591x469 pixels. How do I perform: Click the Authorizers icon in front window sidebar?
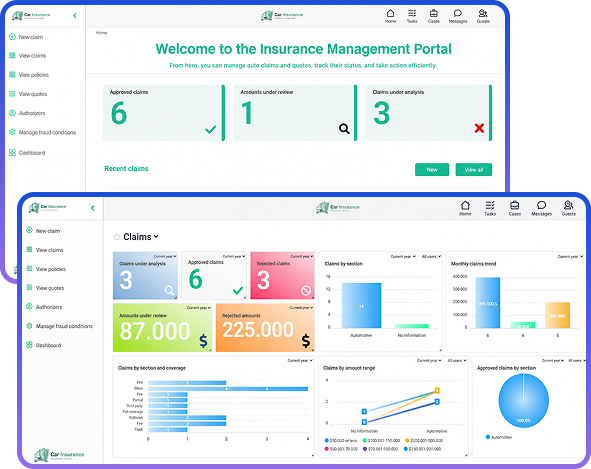[x=29, y=307]
